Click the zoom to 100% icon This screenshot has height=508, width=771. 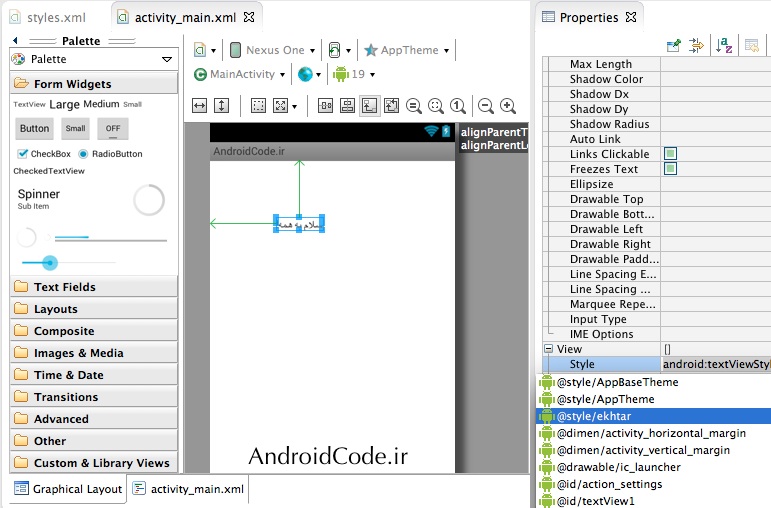458,106
